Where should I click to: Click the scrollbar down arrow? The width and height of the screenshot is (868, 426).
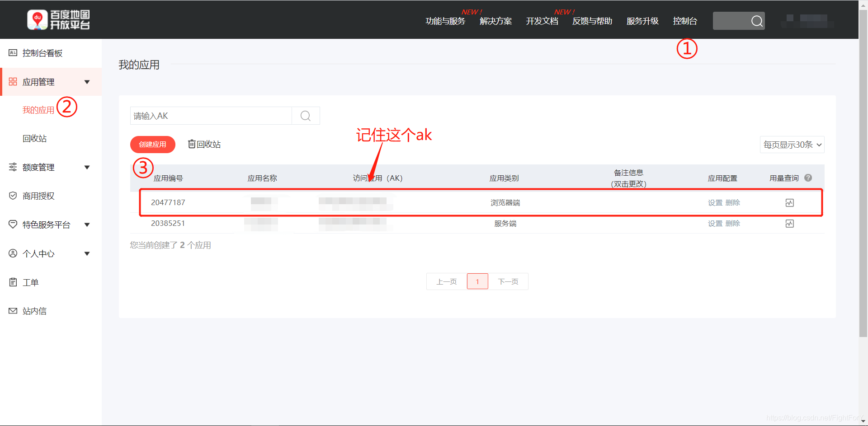click(863, 421)
